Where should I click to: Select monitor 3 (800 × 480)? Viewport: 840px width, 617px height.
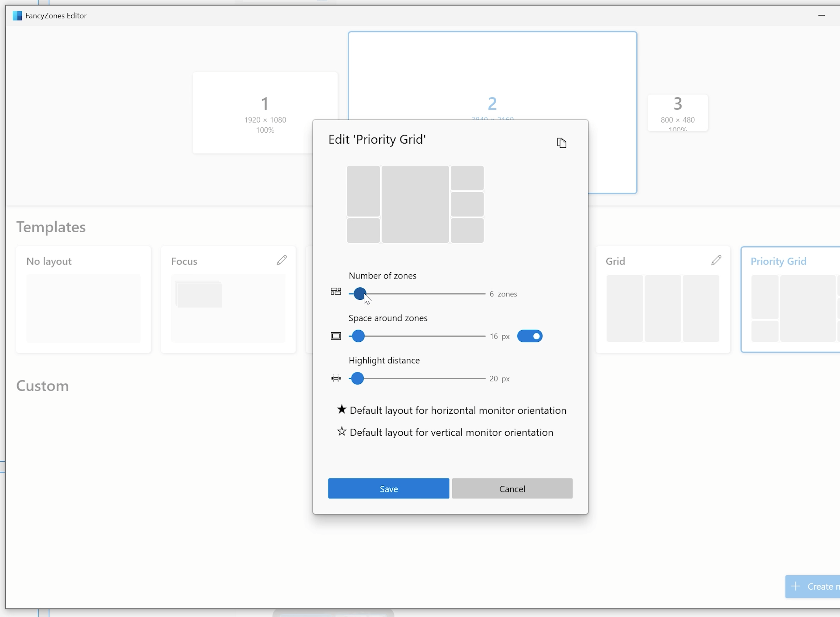[677, 113]
